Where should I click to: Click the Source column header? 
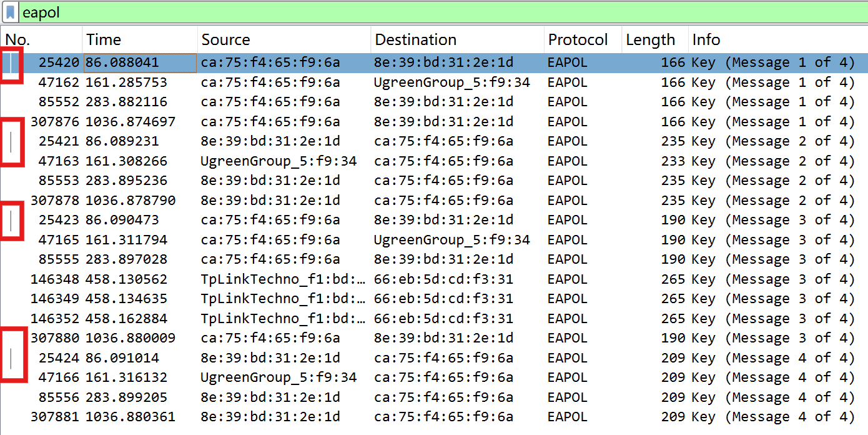225,40
